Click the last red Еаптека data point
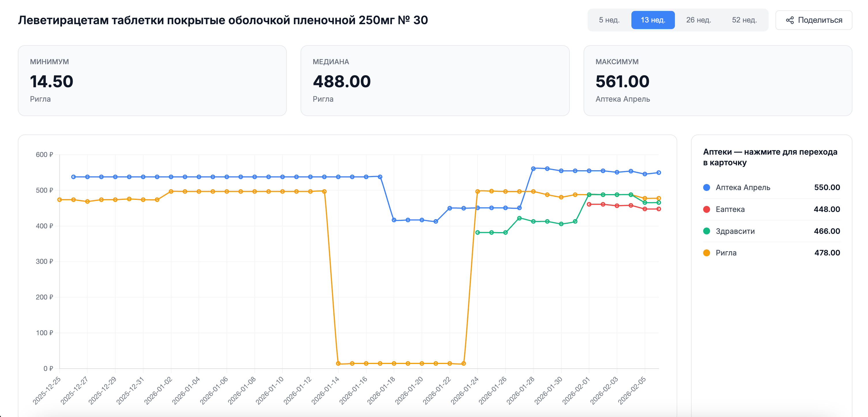The width and height of the screenshot is (868, 417). tap(658, 209)
